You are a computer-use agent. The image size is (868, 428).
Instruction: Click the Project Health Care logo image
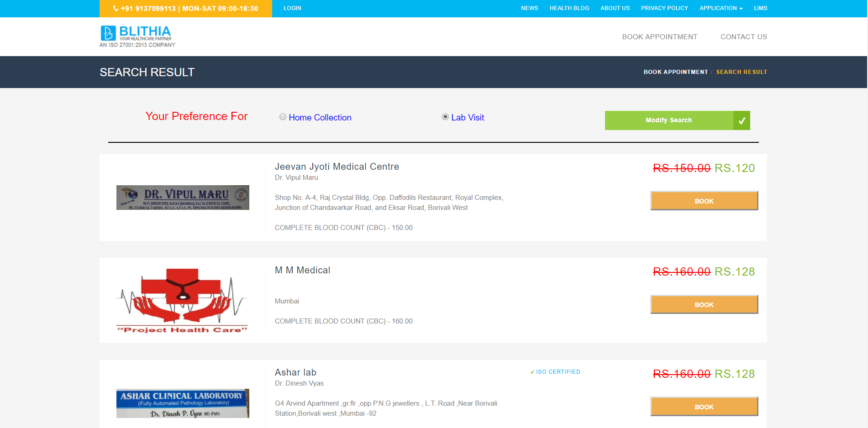pos(183,300)
